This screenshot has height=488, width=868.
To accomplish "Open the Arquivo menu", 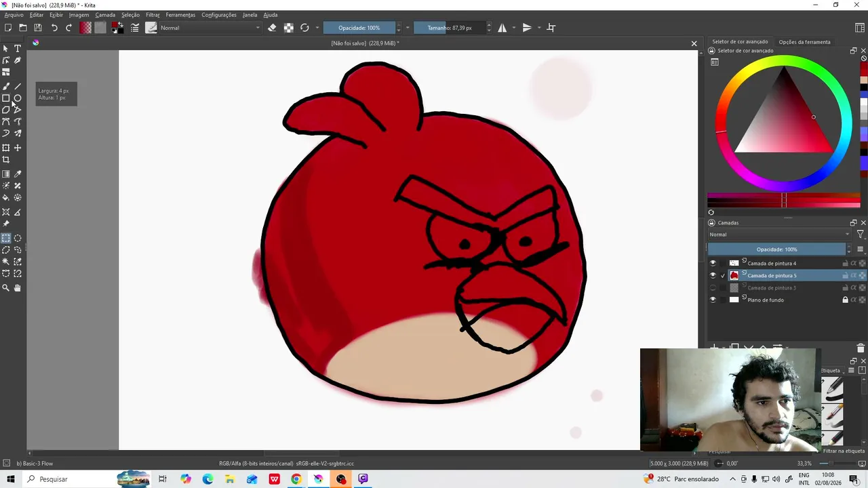I will tap(14, 15).
